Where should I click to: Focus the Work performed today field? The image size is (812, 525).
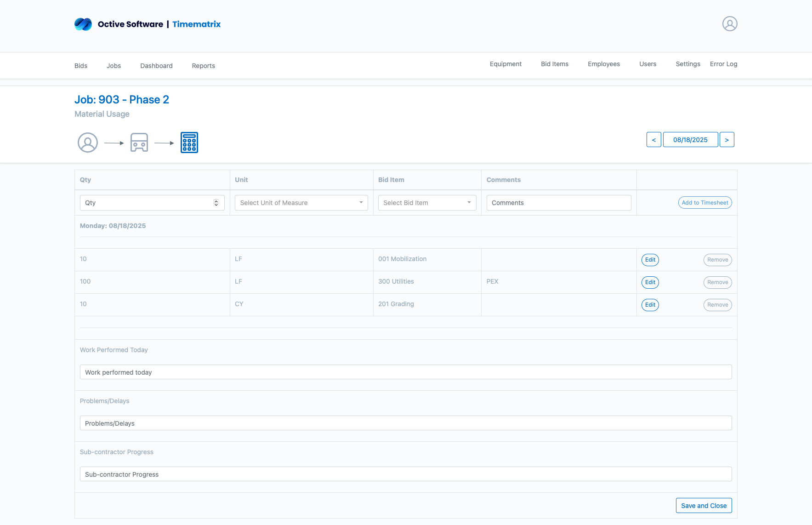click(405, 372)
